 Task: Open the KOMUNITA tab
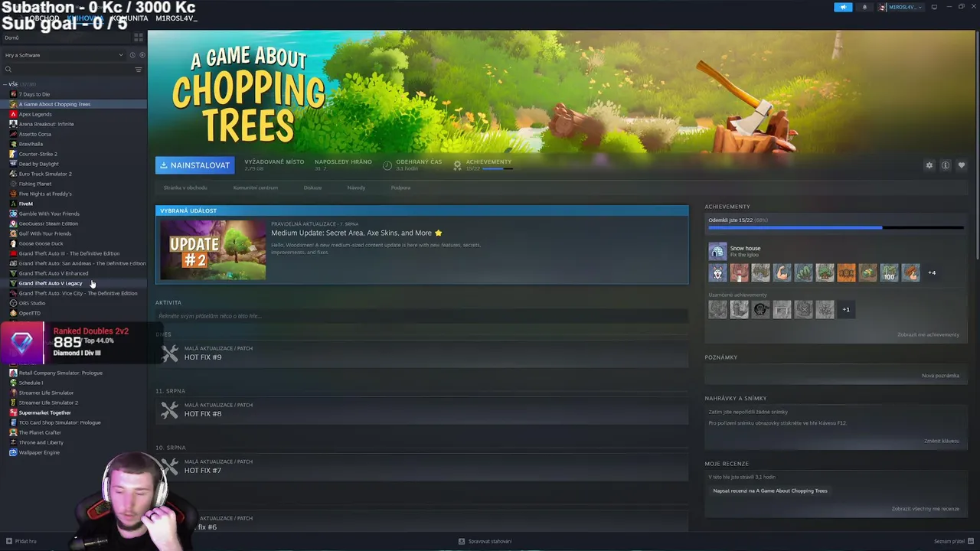tap(129, 18)
